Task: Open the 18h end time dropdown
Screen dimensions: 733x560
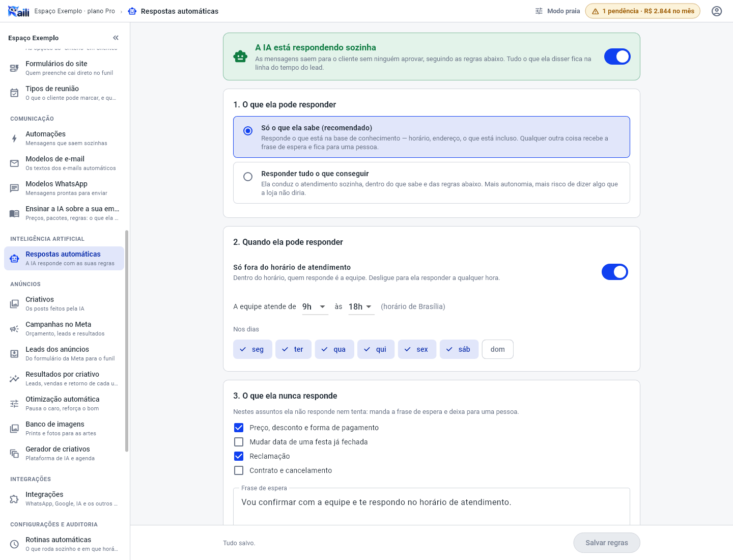Action: (x=361, y=306)
